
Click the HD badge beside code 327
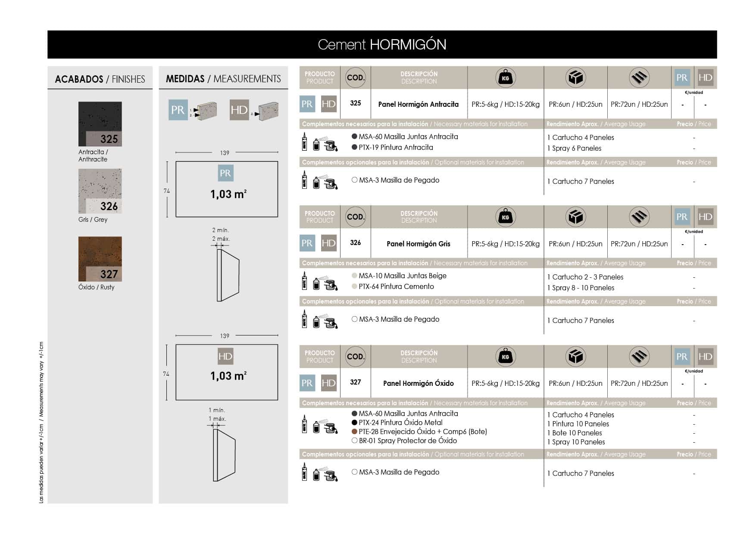tap(329, 383)
